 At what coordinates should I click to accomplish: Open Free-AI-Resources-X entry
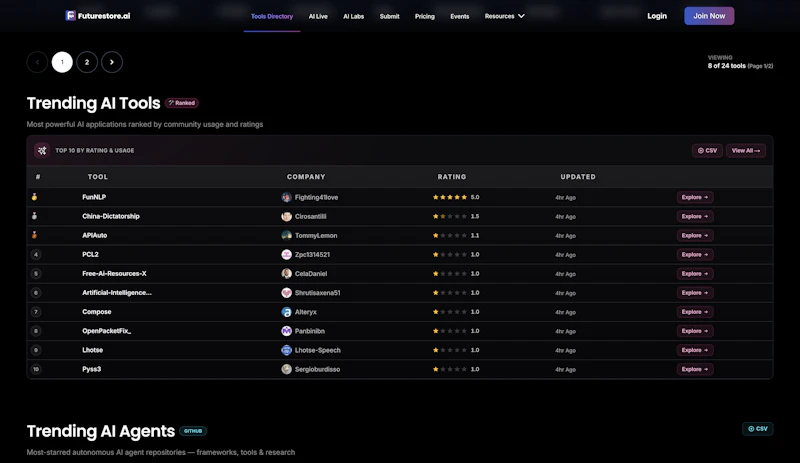coord(114,274)
